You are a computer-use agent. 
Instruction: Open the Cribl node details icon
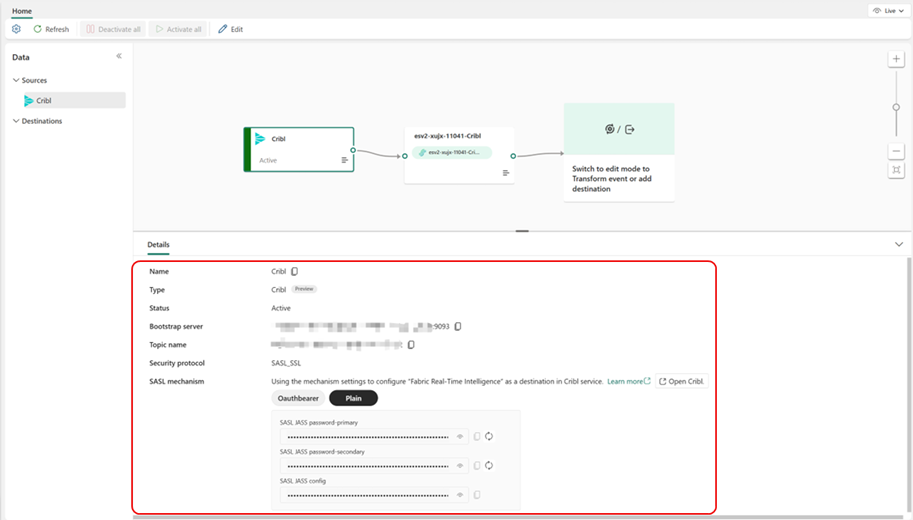344,160
